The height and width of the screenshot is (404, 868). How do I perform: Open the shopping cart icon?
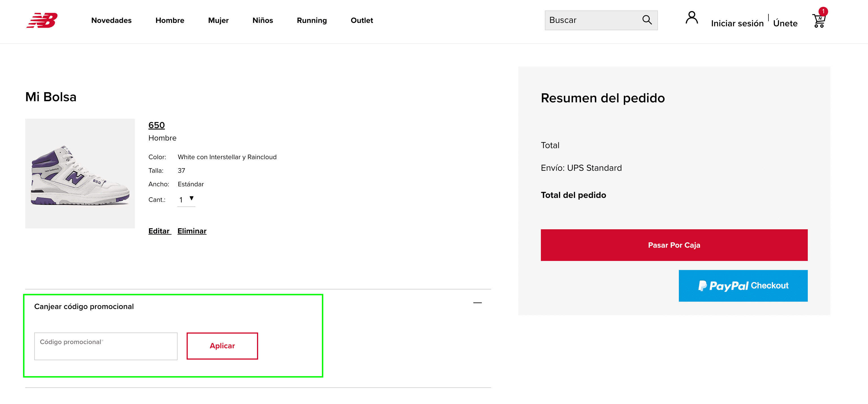coord(819,21)
